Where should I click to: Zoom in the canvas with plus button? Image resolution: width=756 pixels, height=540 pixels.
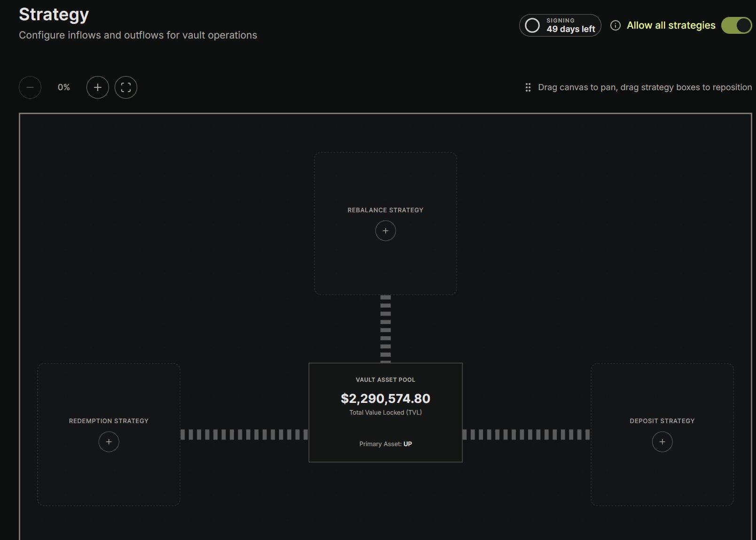(x=98, y=87)
